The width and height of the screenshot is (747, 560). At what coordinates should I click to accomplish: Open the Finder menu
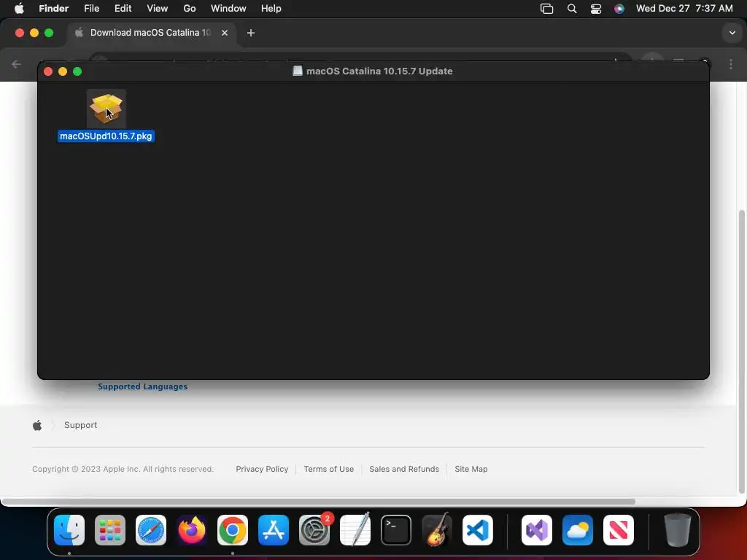tap(54, 9)
